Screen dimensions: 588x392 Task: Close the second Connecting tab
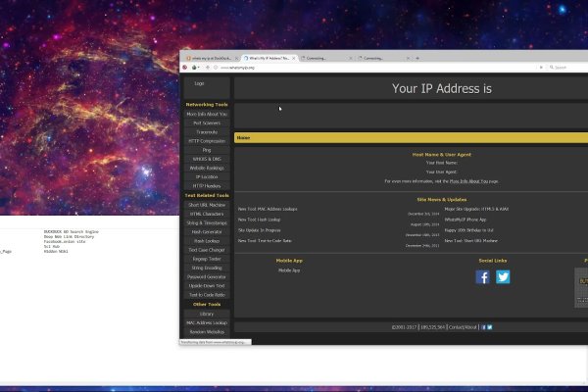(408, 58)
